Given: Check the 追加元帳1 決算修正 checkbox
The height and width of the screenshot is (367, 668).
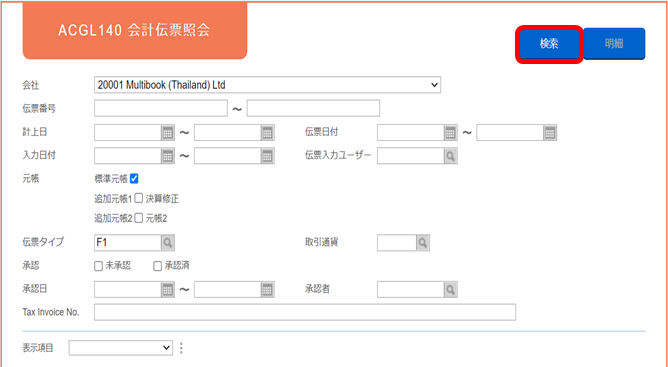Looking at the screenshot, I should [x=138, y=199].
